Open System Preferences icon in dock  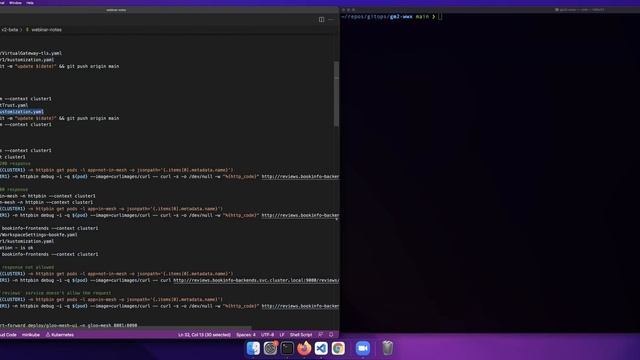pyautogui.click(x=270, y=348)
